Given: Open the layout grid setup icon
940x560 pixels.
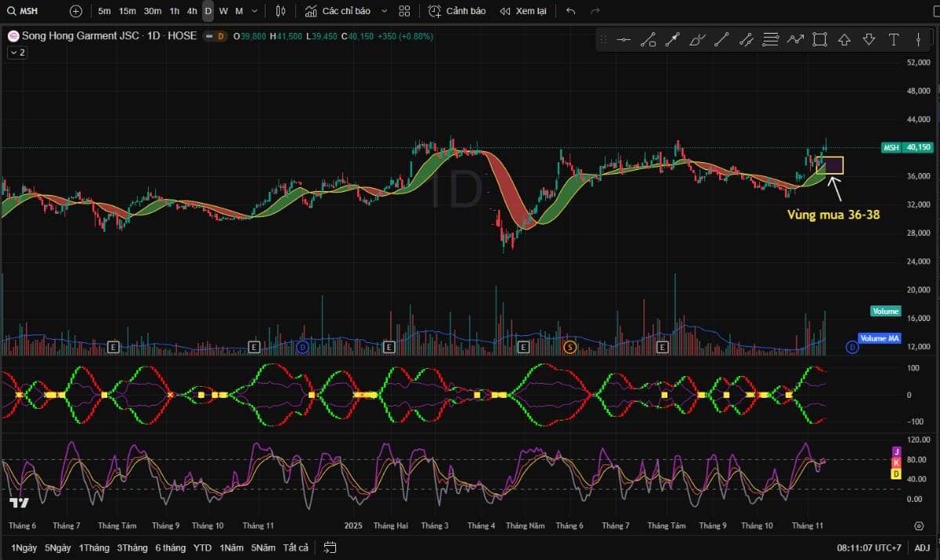Looking at the screenshot, I should 404,11.
